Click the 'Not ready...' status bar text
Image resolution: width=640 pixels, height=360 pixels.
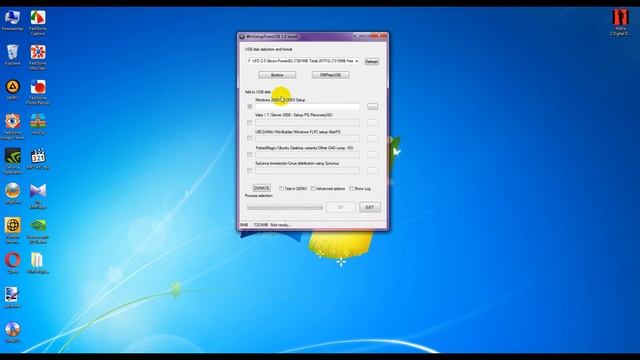coord(281,225)
